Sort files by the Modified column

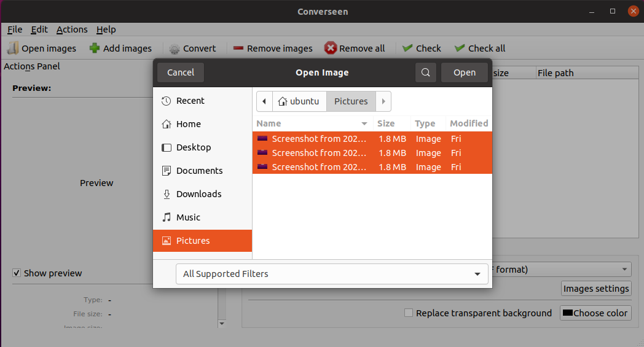point(469,123)
